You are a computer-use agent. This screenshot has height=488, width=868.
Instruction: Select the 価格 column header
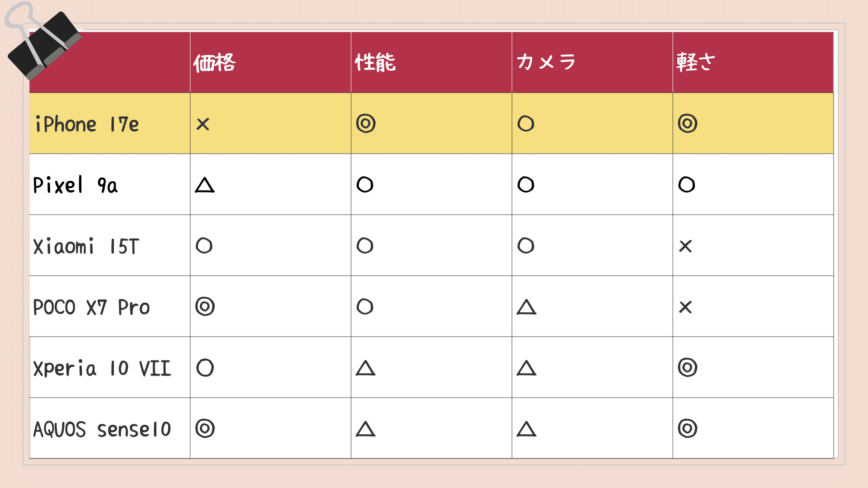pyautogui.click(x=215, y=62)
